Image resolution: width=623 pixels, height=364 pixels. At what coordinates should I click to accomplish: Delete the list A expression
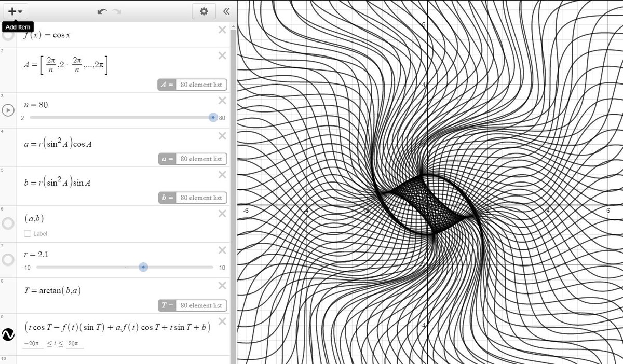[x=222, y=55]
